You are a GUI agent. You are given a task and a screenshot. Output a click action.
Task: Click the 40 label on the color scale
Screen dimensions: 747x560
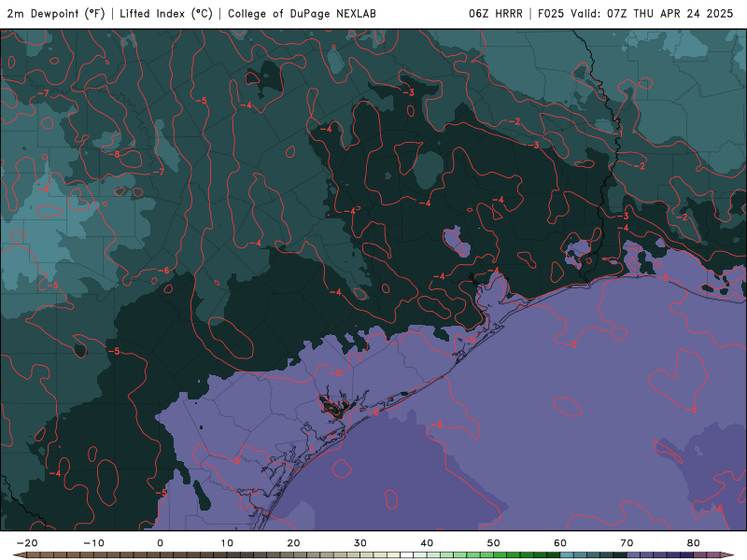tap(427, 543)
